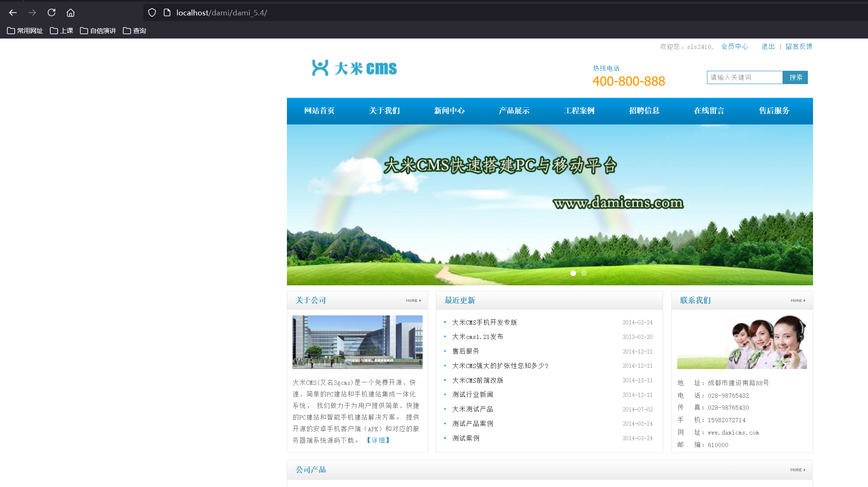This screenshot has height=487, width=868.
Task: Select the first banner slide dot
Action: (573, 273)
